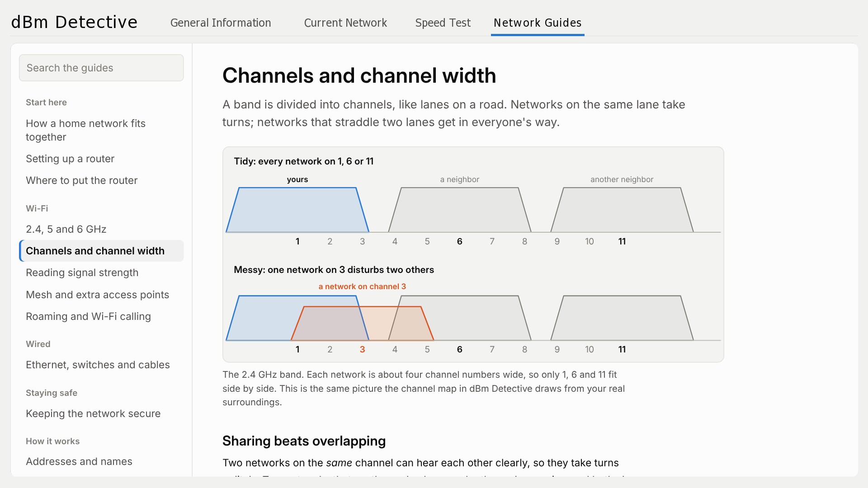Open the Speed Test tab
868x488 pixels.
point(443,23)
